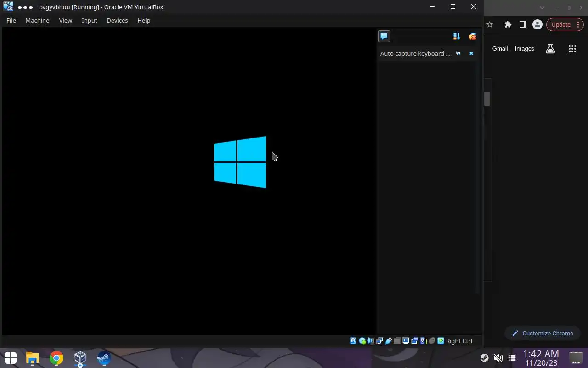588x368 pixels.
Task: Click the Right Ctrl host key label
Action: 459,341
